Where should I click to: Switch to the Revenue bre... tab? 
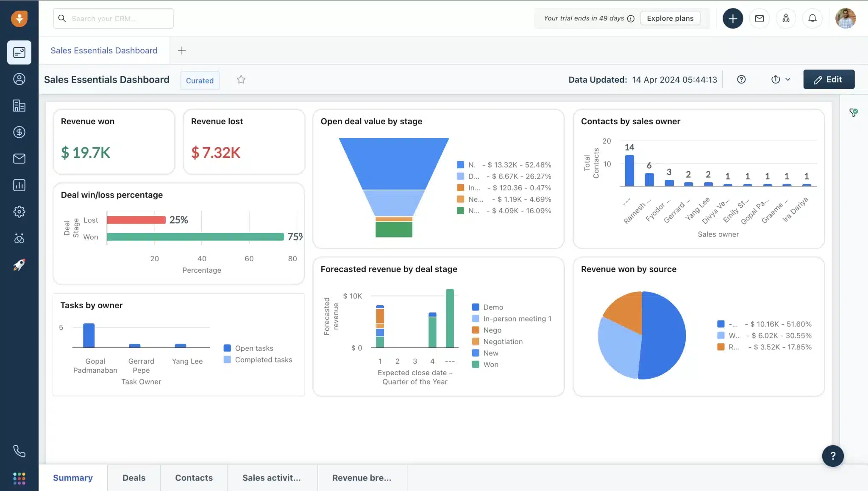(361, 477)
